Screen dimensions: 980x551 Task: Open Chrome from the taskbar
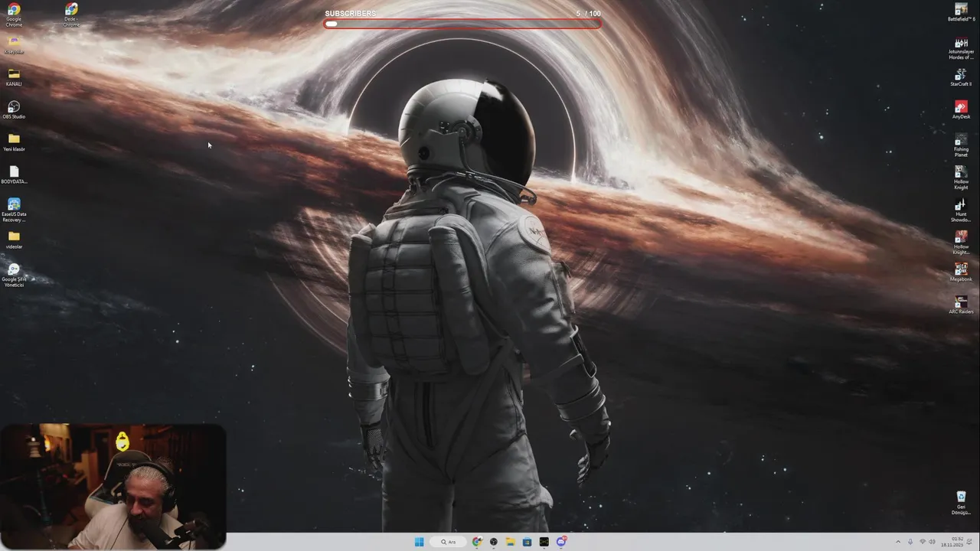pyautogui.click(x=477, y=542)
